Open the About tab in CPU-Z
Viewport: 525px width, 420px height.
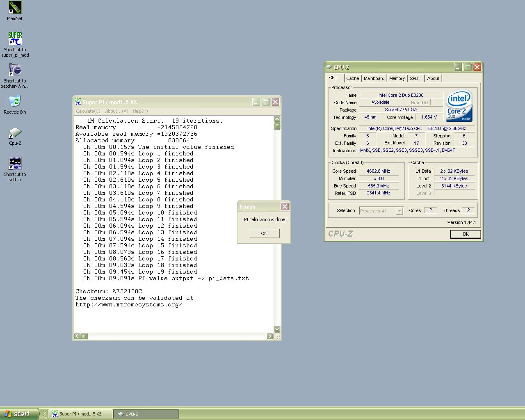433,78
